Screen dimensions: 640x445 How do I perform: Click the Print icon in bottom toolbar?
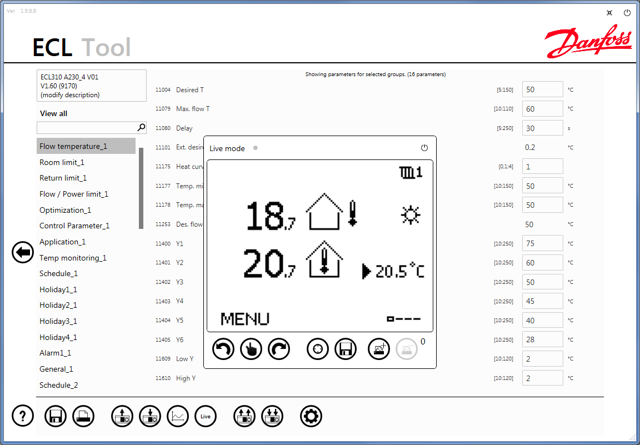(x=84, y=416)
